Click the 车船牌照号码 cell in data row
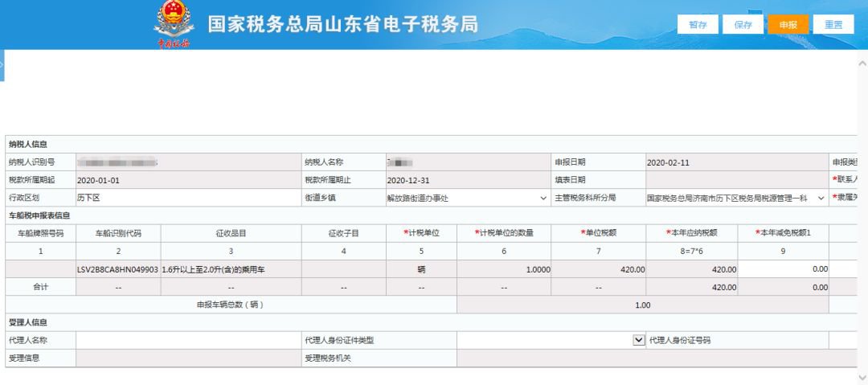 [x=40, y=270]
